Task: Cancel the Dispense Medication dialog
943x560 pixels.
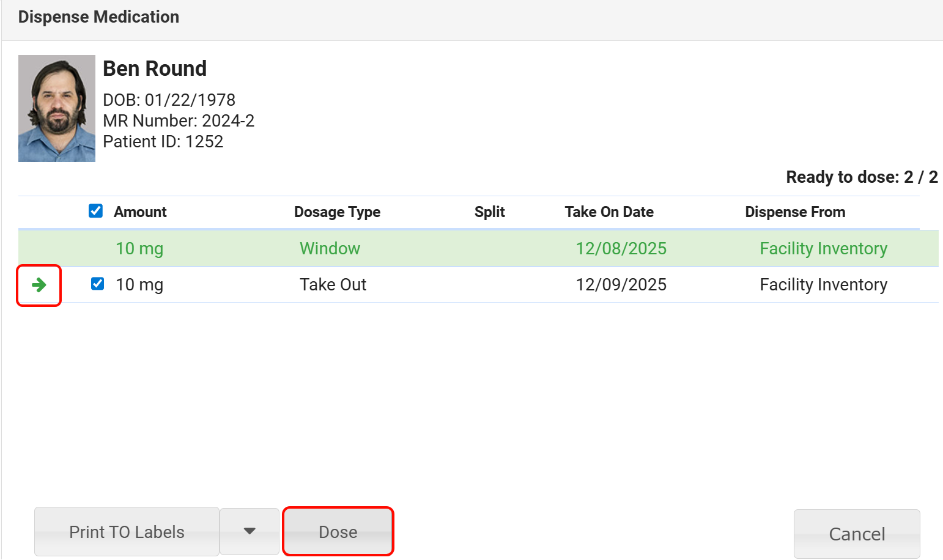Action: tap(856, 534)
